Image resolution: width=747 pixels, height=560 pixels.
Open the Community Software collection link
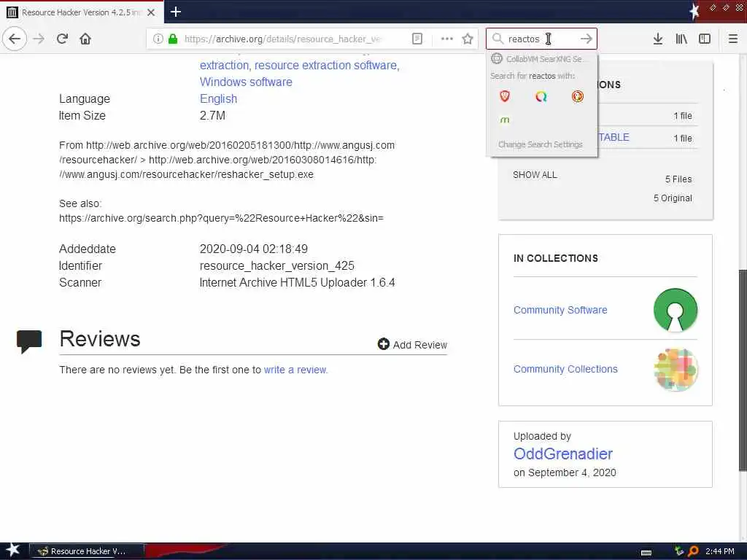point(560,310)
